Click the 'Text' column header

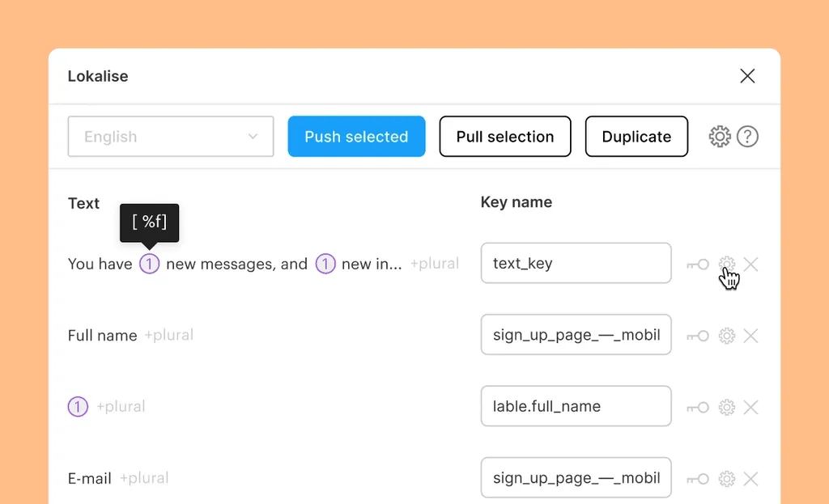pos(83,203)
